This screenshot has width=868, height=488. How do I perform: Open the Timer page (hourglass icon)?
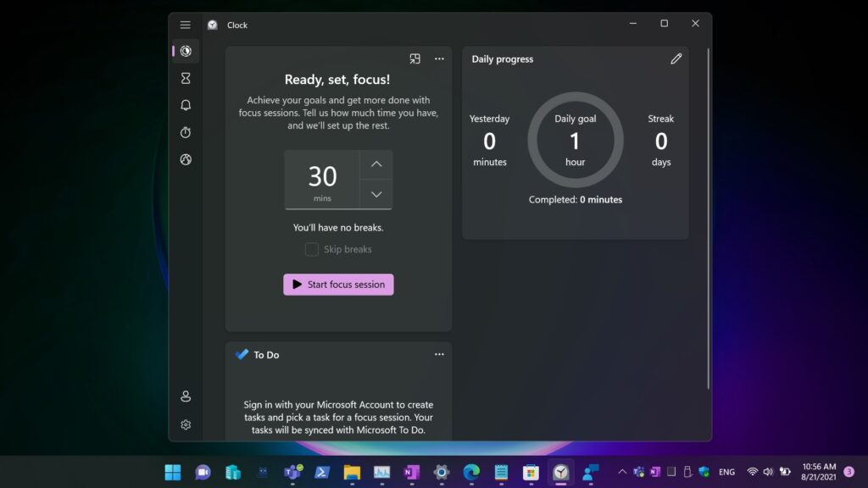click(x=186, y=78)
